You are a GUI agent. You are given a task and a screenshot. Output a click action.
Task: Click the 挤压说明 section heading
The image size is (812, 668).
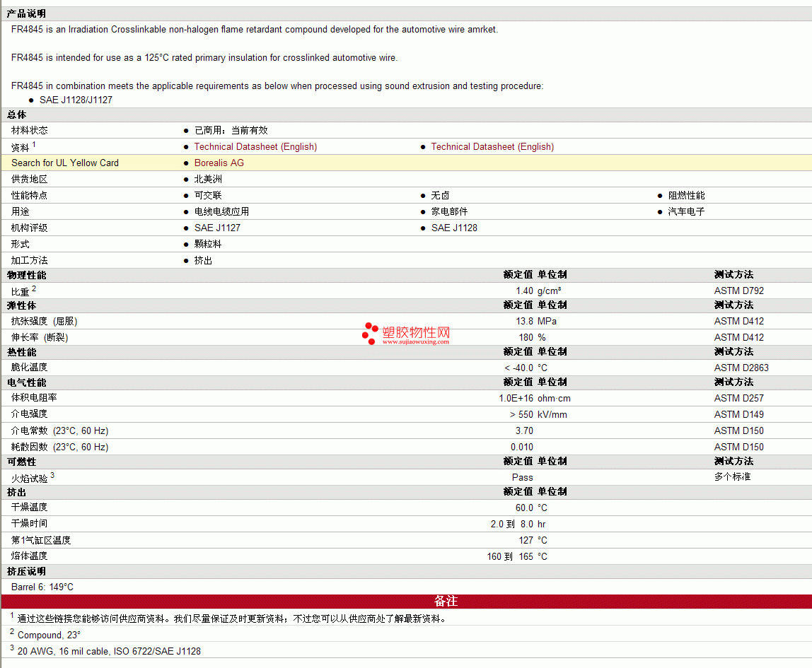[26, 572]
